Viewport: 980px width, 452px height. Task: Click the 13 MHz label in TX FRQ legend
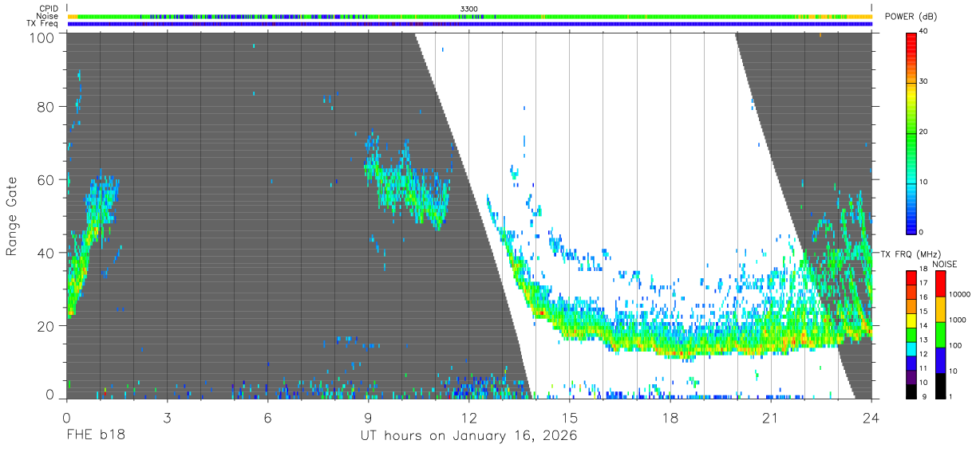[x=923, y=340]
